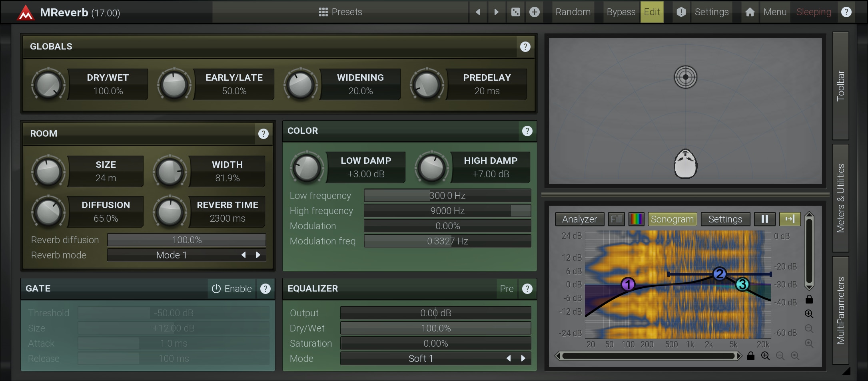Click the lock icon beside horizontal scrollbar
This screenshot has height=381, width=868.
coord(750,356)
